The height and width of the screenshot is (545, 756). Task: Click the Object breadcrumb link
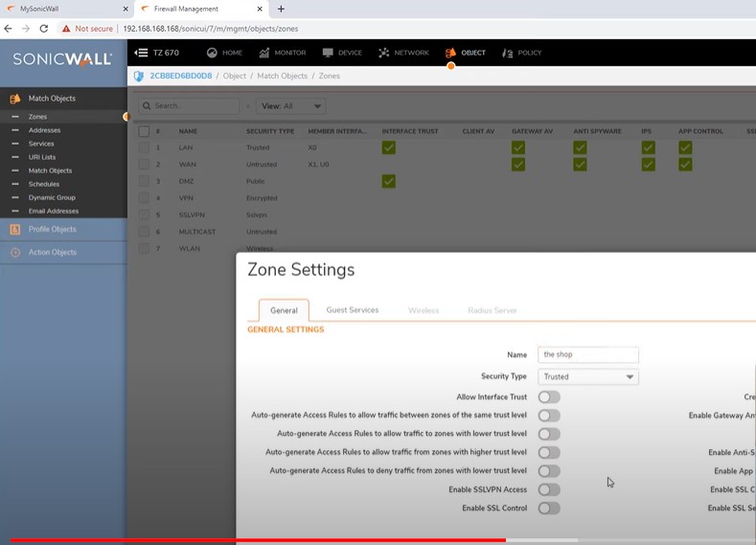(234, 76)
